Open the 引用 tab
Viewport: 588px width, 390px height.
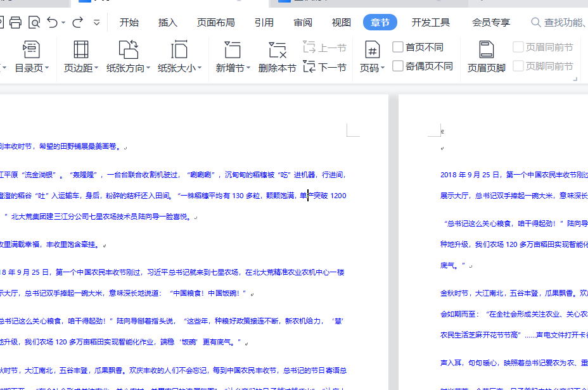(x=264, y=23)
